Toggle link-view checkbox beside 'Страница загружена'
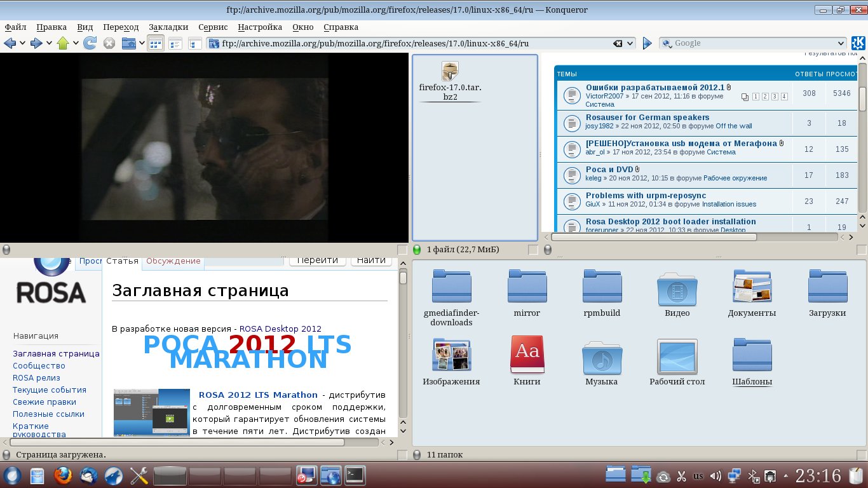Screen dimensions: 868x488 [402, 455]
